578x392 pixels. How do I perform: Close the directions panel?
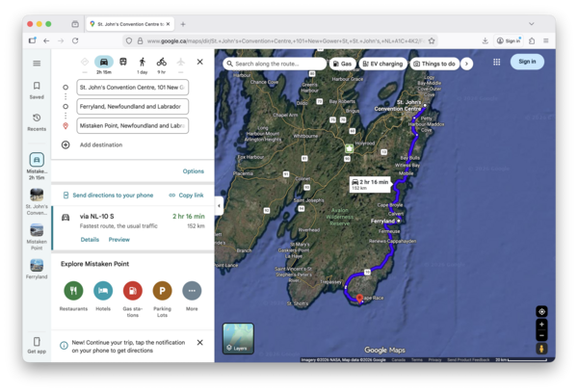coord(199,62)
